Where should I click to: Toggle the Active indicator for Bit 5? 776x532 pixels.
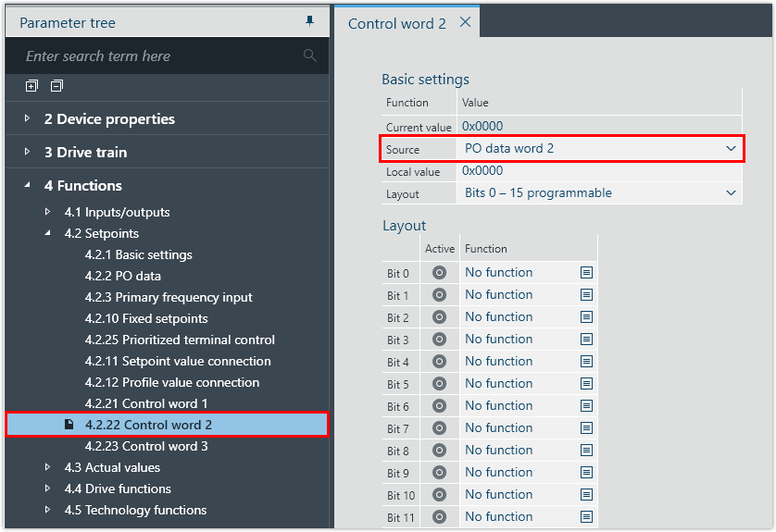pos(440,384)
